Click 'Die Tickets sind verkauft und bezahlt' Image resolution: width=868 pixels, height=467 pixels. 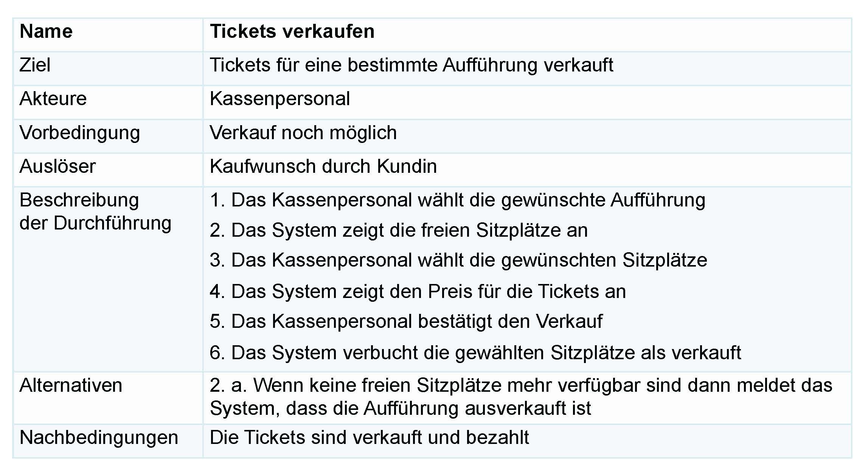[369, 438]
